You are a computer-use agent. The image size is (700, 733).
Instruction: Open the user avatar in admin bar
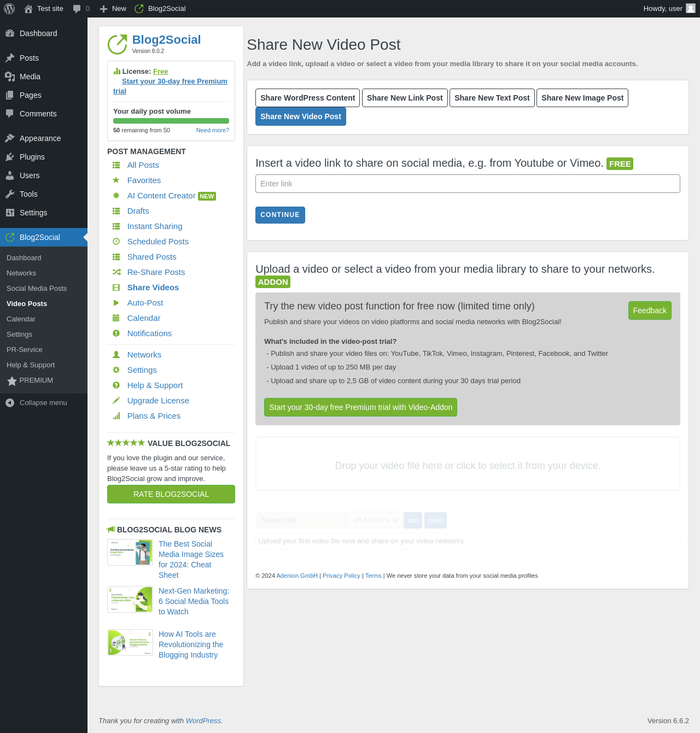pyautogui.click(x=691, y=8)
